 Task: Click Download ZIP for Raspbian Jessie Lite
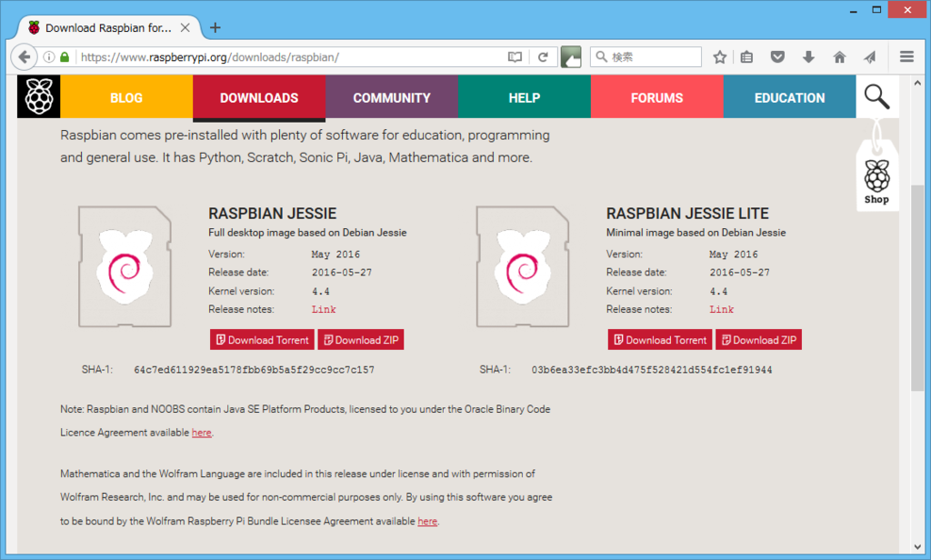(x=759, y=340)
